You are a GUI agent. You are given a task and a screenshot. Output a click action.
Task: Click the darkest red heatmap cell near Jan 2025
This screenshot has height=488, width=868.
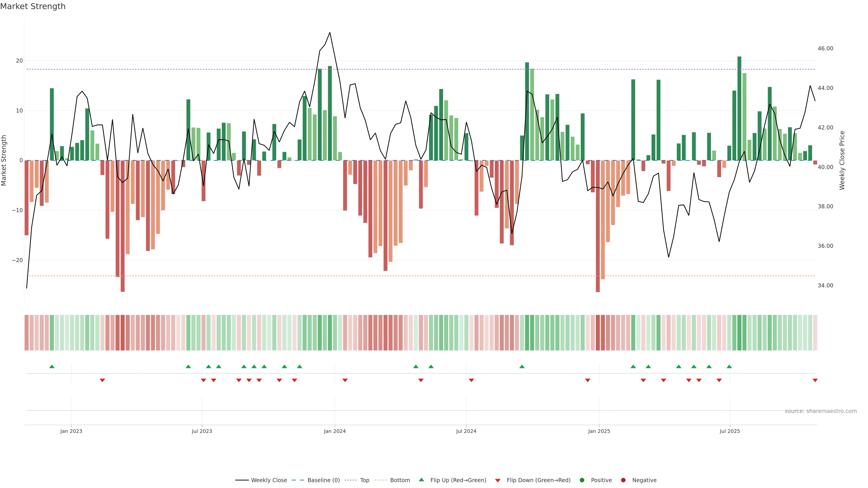coord(598,333)
